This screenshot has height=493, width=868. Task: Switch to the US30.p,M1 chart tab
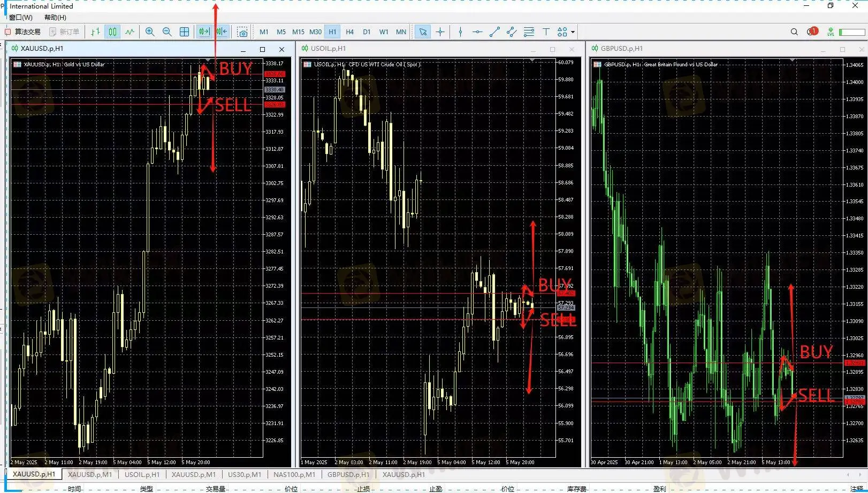(x=245, y=474)
